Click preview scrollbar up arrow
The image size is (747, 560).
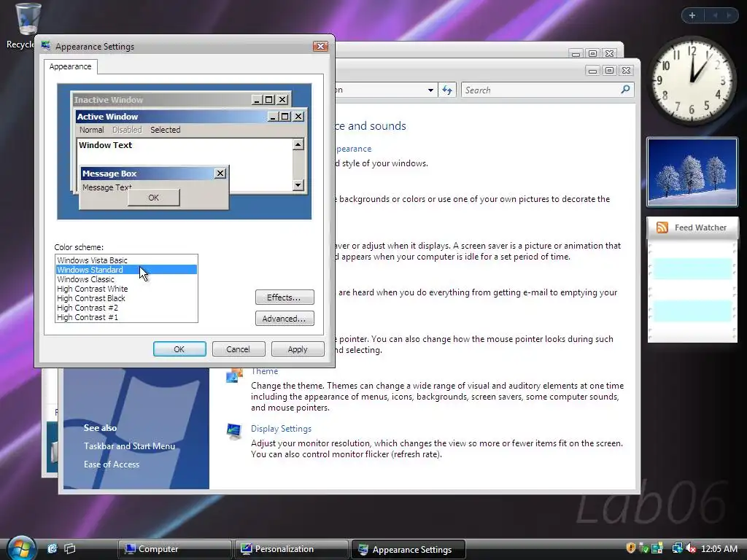click(x=298, y=144)
